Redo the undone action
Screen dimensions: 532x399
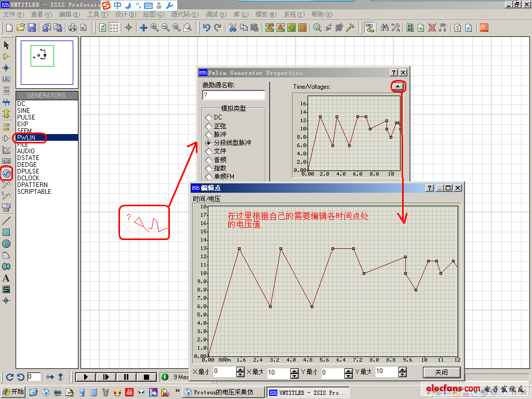coord(218,28)
